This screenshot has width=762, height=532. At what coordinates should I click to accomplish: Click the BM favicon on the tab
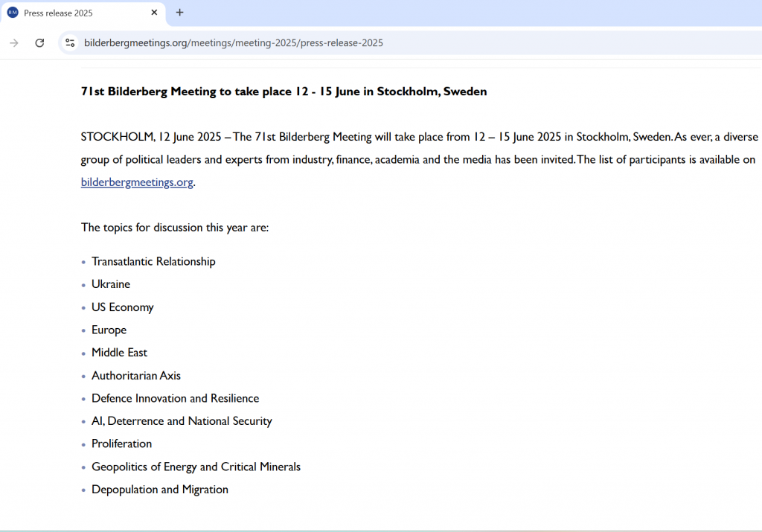point(13,13)
